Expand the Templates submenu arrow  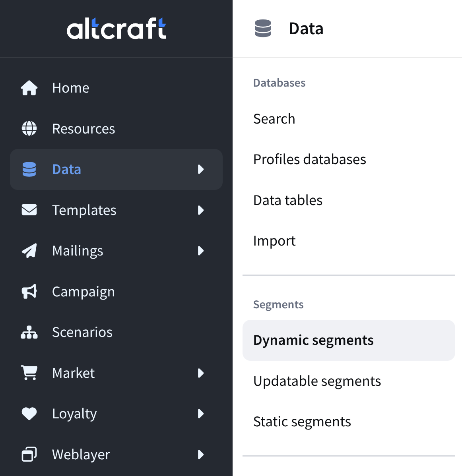pos(201,210)
